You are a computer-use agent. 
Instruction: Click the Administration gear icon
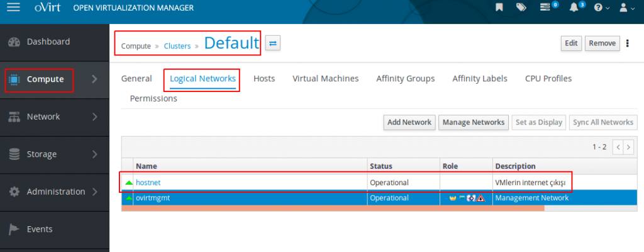(14, 192)
